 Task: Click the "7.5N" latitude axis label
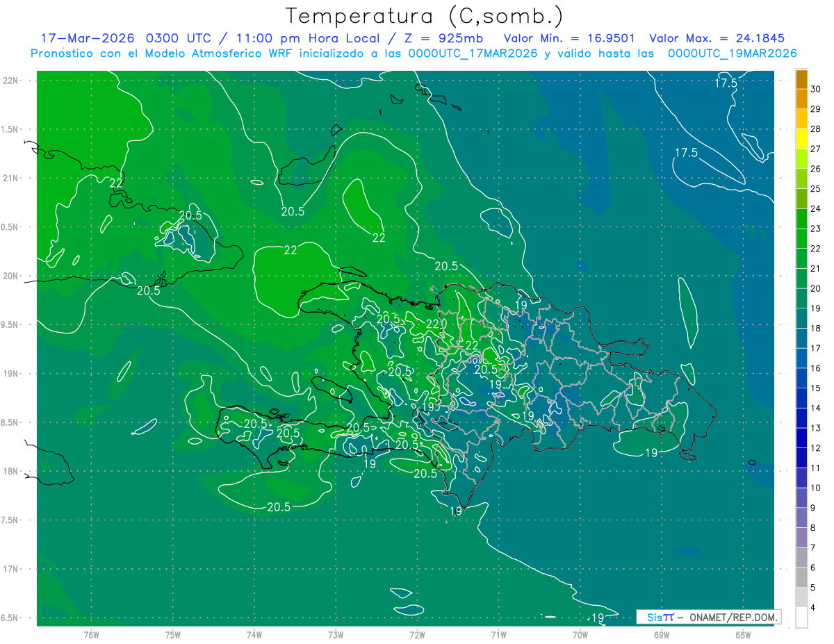click(x=10, y=520)
